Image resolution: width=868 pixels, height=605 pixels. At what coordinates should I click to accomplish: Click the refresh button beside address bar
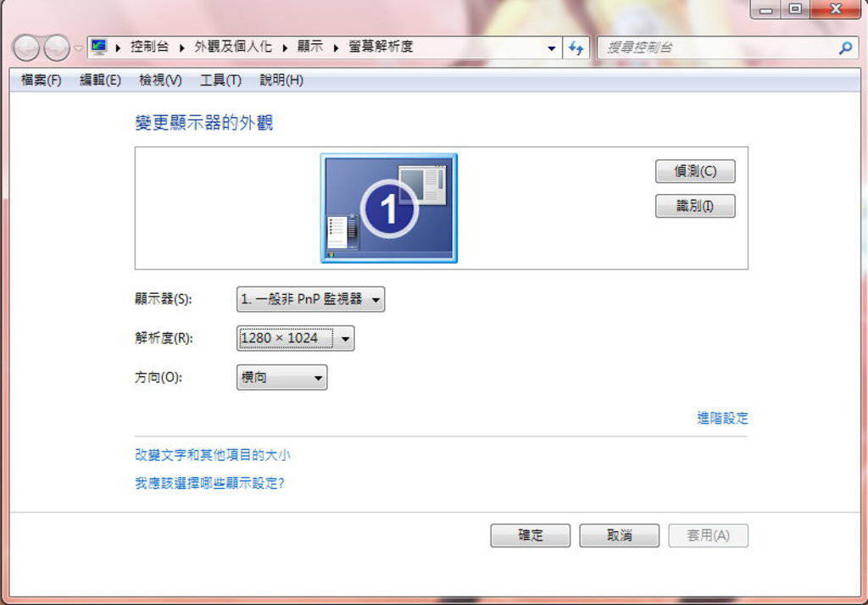tap(576, 48)
